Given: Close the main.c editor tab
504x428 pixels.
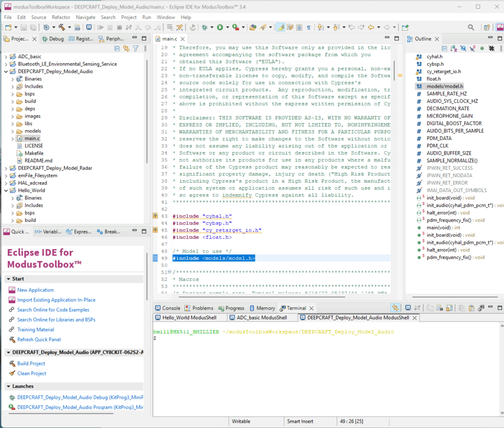Looking at the screenshot, I should pyautogui.click(x=183, y=39).
